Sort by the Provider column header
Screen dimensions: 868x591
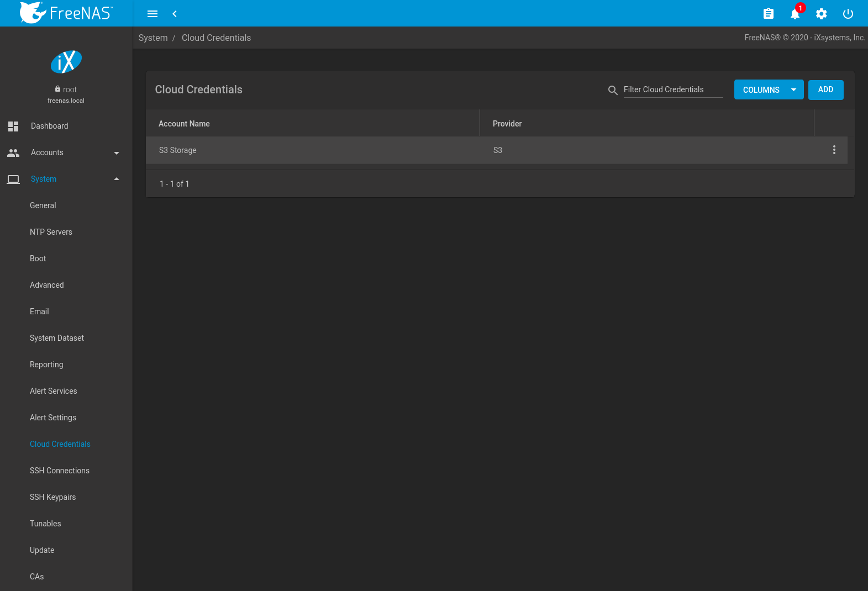507,124
